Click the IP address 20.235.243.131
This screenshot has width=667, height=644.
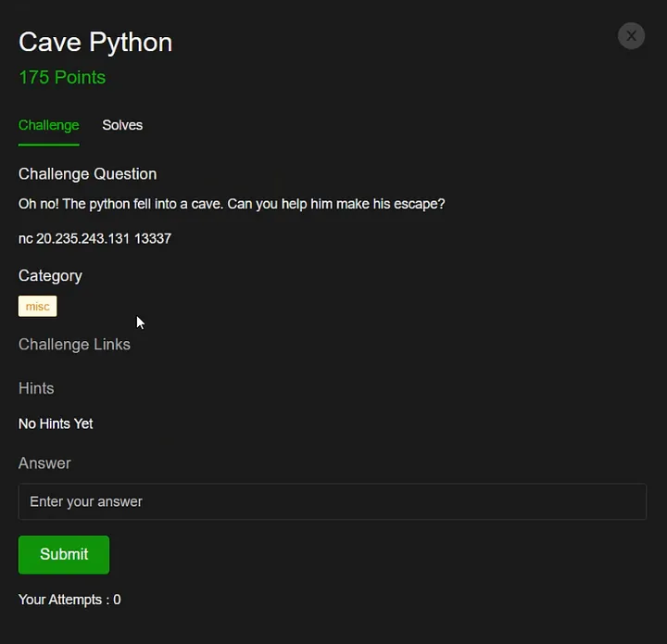[x=83, y=239]
